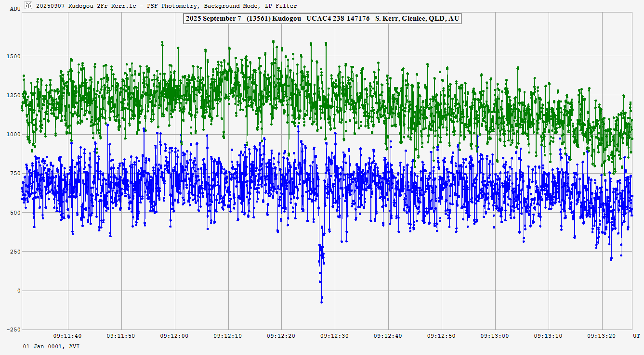
Task: Click the 09:11:50 time axis label
Action: [120, 335]
